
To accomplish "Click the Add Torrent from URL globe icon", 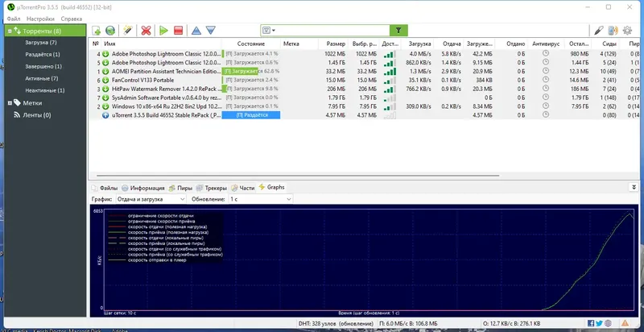I will [x=109, y=31].
